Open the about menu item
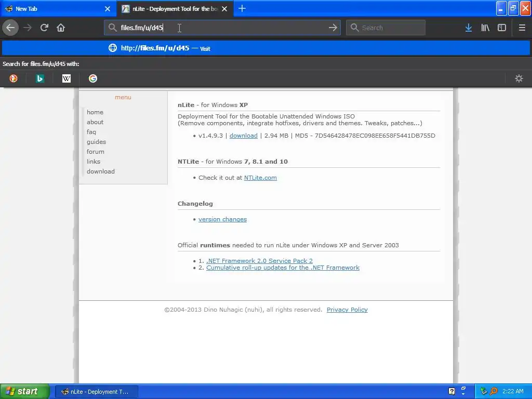The image size is (532, 399). 95,122
